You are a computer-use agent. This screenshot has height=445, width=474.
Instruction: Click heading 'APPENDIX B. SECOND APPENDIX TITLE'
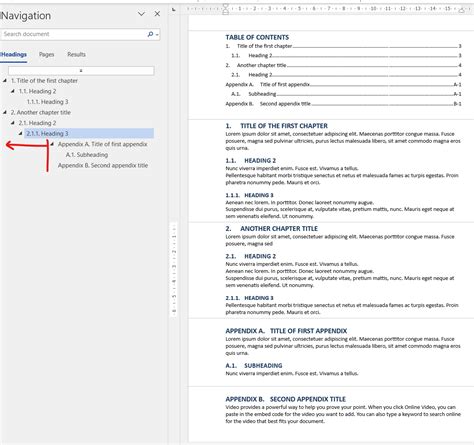(285, 399)
